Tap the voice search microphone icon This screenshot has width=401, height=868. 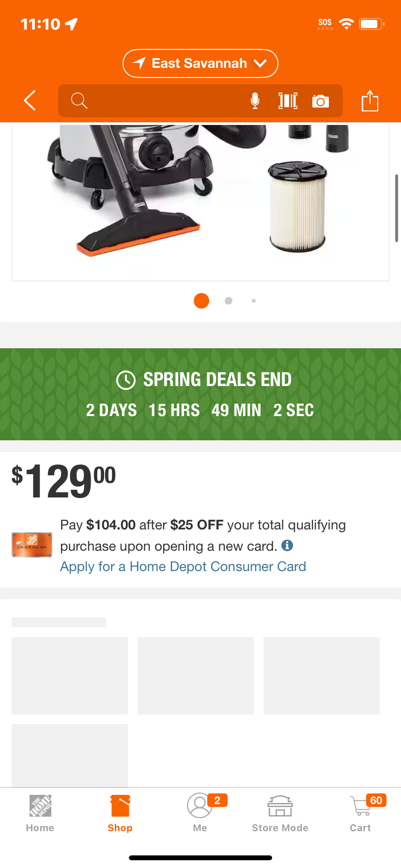255,101
